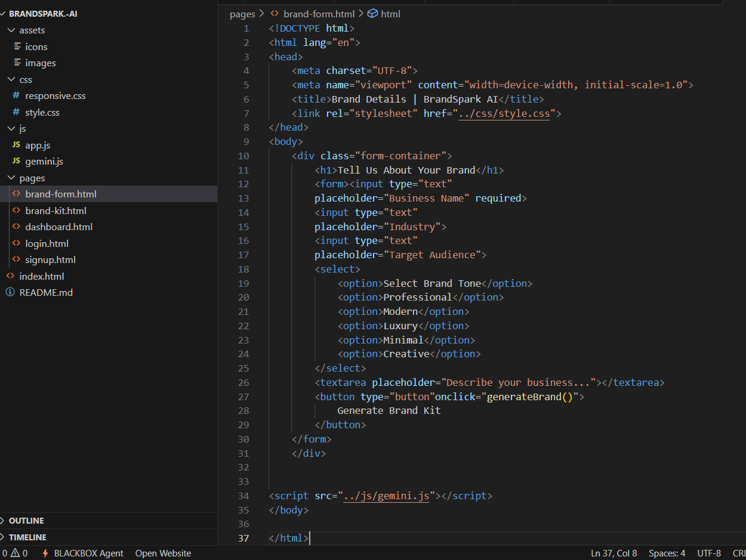Open login.html file
The width and height of the screenshot is (746, 560).
pos(47,243)
